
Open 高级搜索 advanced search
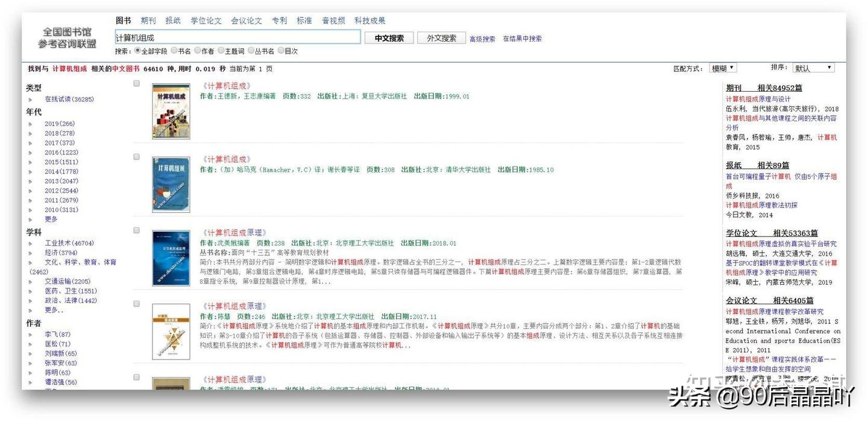point(482,38)
